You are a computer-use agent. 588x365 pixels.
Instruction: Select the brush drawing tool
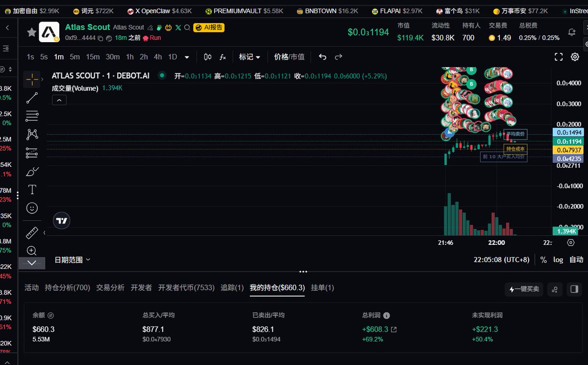click(x=31, y=171)
